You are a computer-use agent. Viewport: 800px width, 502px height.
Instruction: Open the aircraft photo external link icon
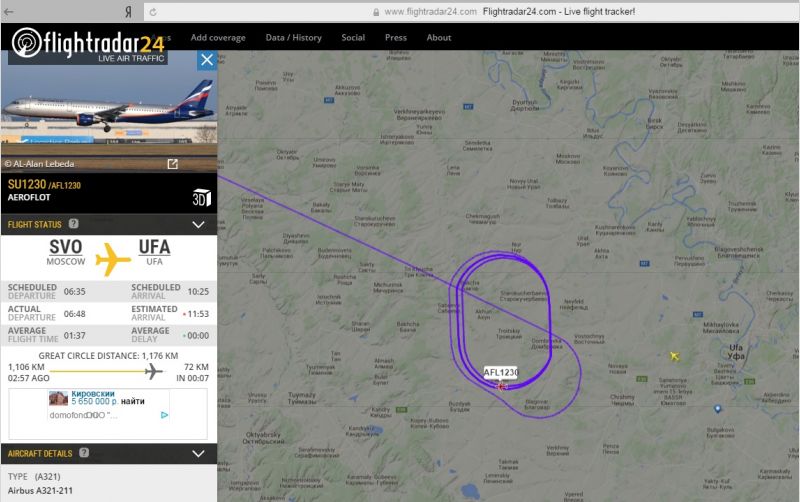pos(172,164)
